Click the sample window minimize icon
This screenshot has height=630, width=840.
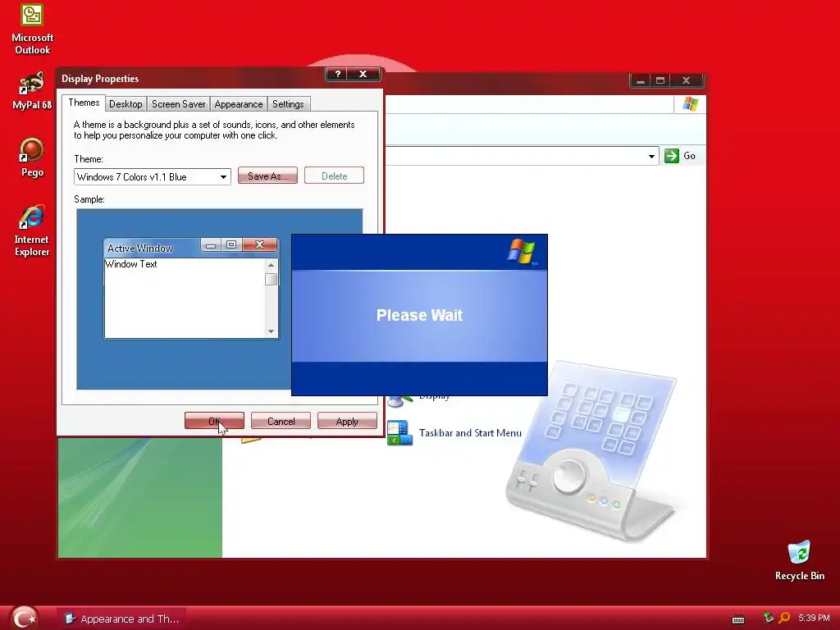coord(211,245)
